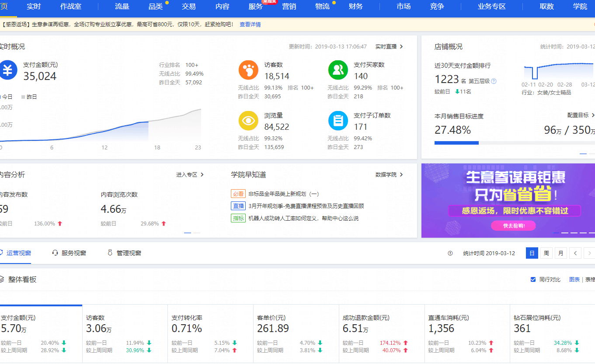The image size is (595, 364).
Task: Switch date granularity to 月
Action: (x=560, y=253)
